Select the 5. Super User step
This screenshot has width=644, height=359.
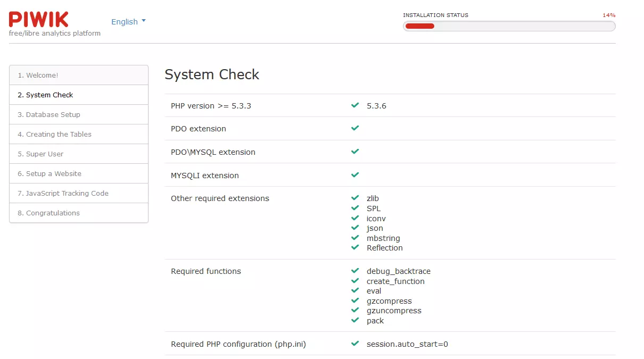[x=79, y=154]
